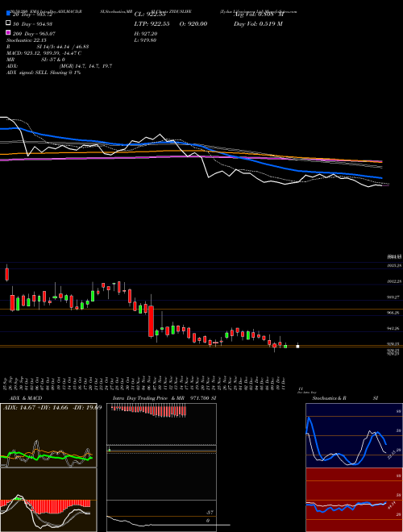
Task: Click the 'L: 919.80' low price
Action: (145, 40)
